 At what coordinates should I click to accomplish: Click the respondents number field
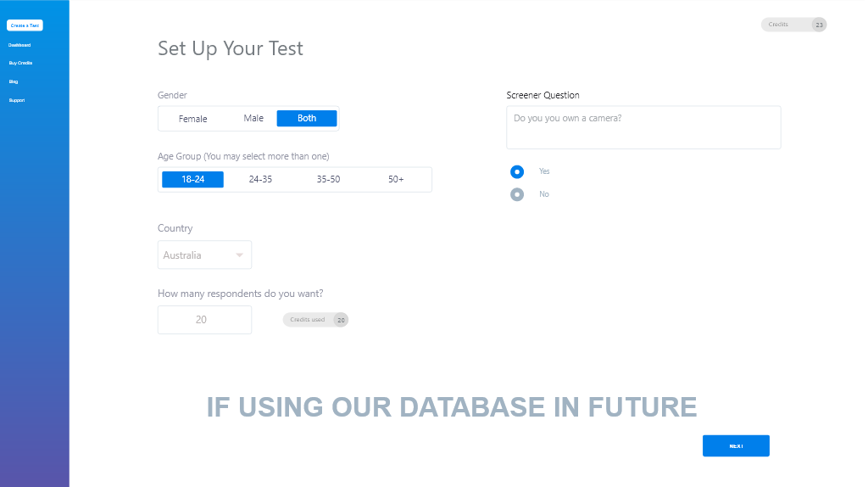pyautogui.click(x=205, y=320)
